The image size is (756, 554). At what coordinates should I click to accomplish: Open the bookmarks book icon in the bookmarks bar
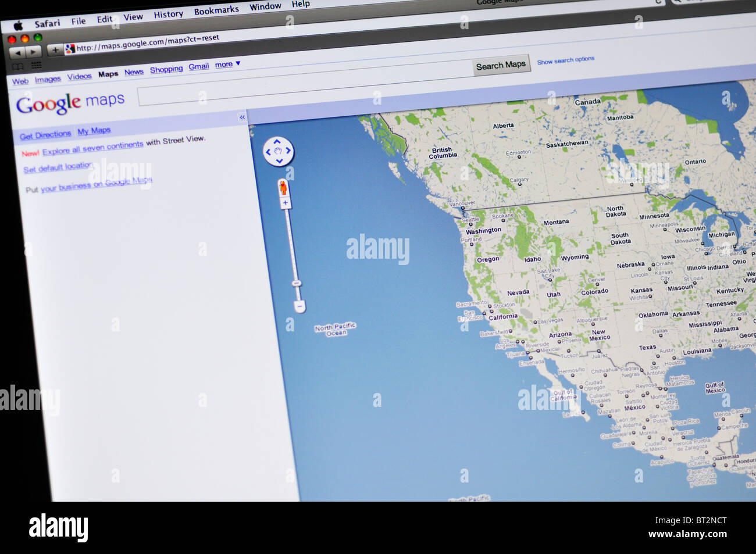(x=18, y=67)
